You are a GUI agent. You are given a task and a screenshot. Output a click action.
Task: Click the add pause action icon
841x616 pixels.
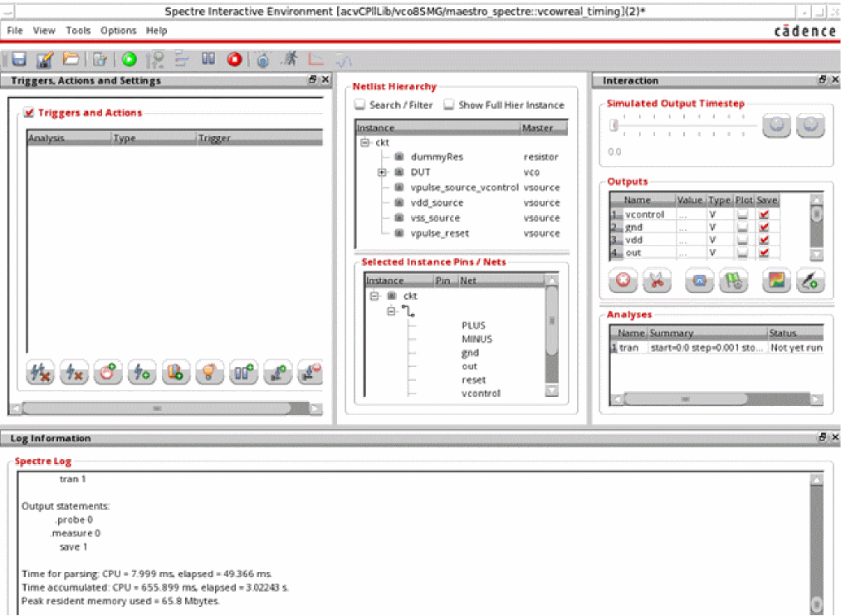tap(243, 372)
